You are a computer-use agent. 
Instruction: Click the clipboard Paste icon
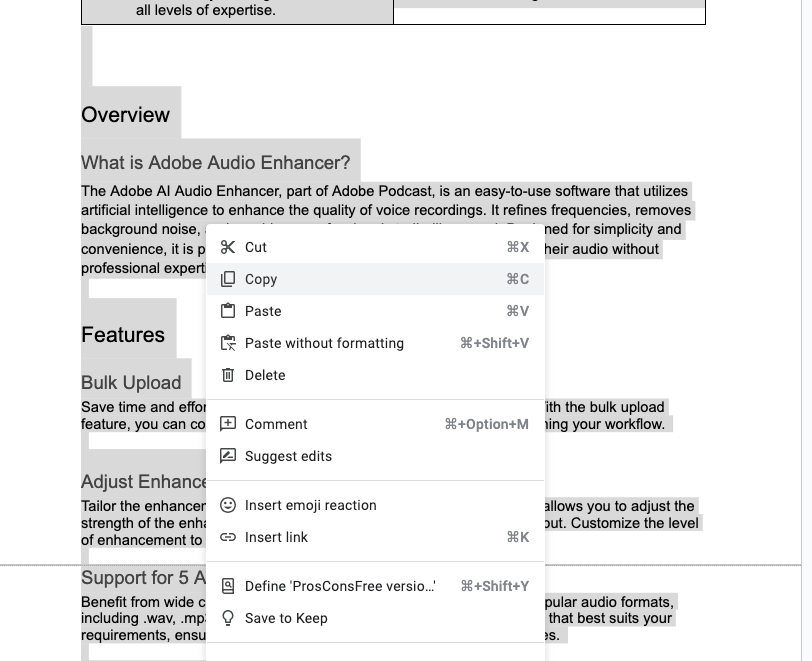[228, 311]
